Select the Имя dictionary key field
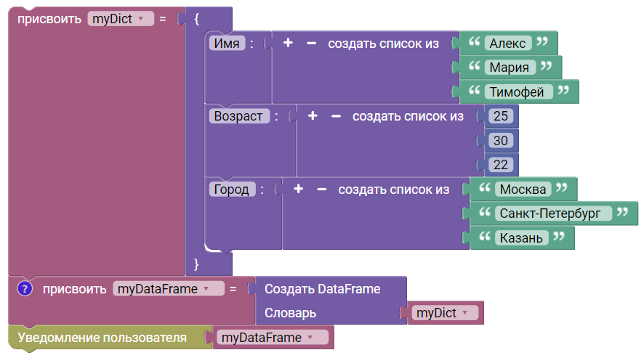The height and width of the screenshot is (358, 644). 227,43
